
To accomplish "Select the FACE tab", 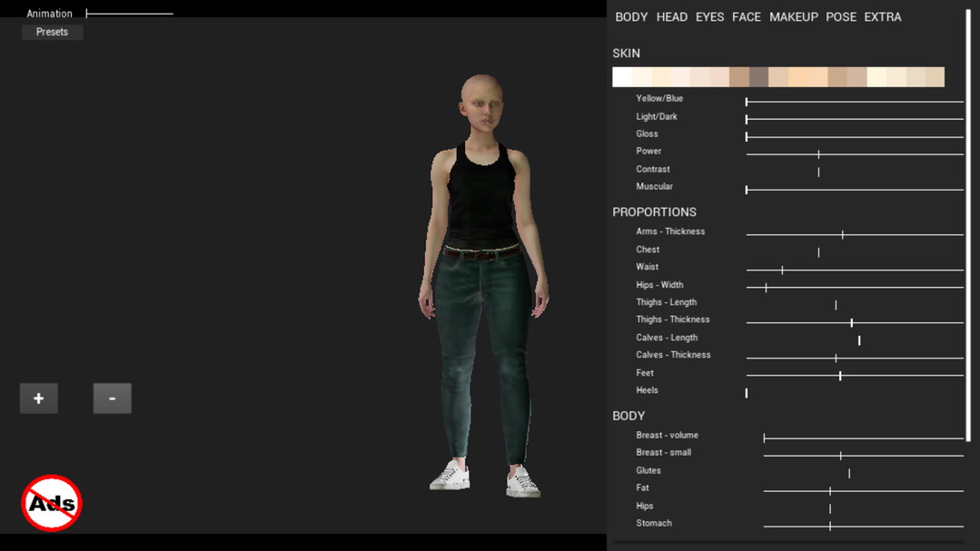I will (746, 17).
